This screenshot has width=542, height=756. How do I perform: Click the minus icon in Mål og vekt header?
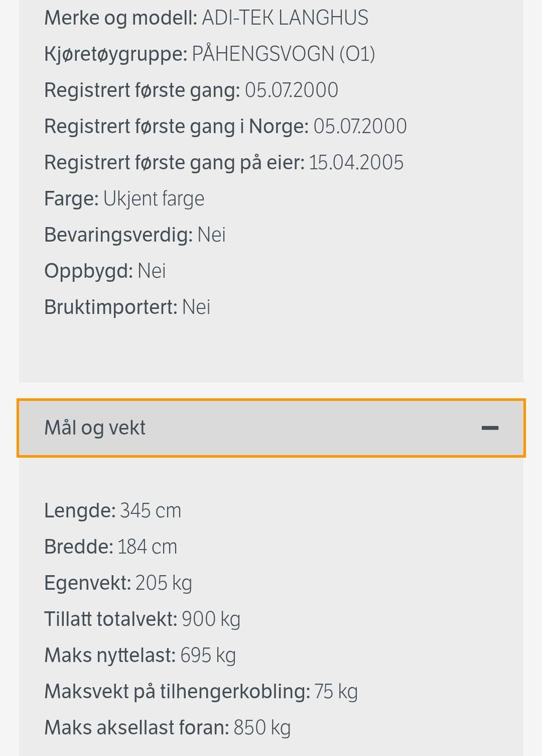pyautogui.click(x=489, y=428)
